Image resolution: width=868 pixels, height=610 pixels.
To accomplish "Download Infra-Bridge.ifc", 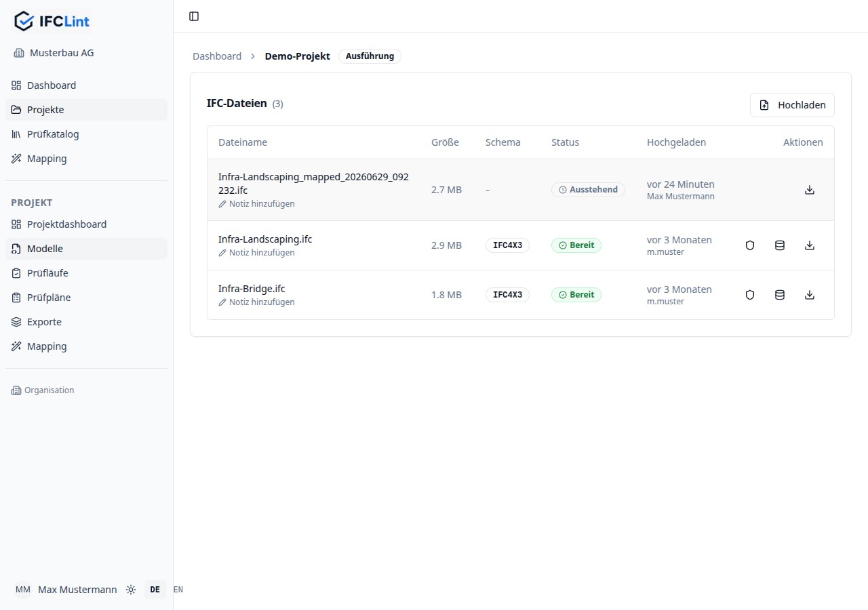I will coord(809,295).
